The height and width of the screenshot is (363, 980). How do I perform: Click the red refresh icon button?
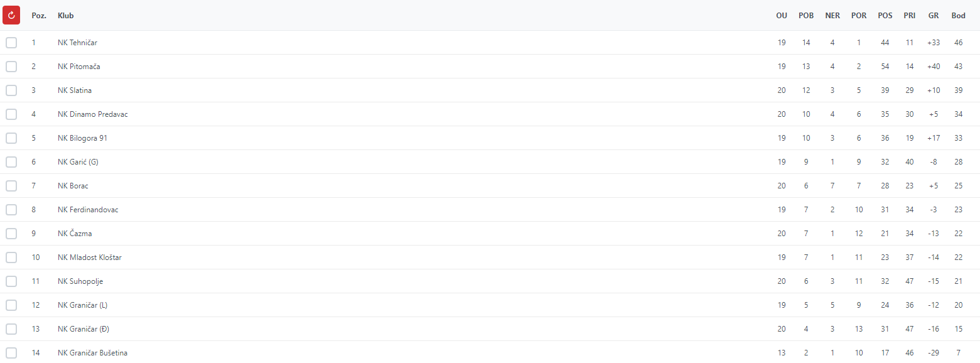click(x=11, y=15)
